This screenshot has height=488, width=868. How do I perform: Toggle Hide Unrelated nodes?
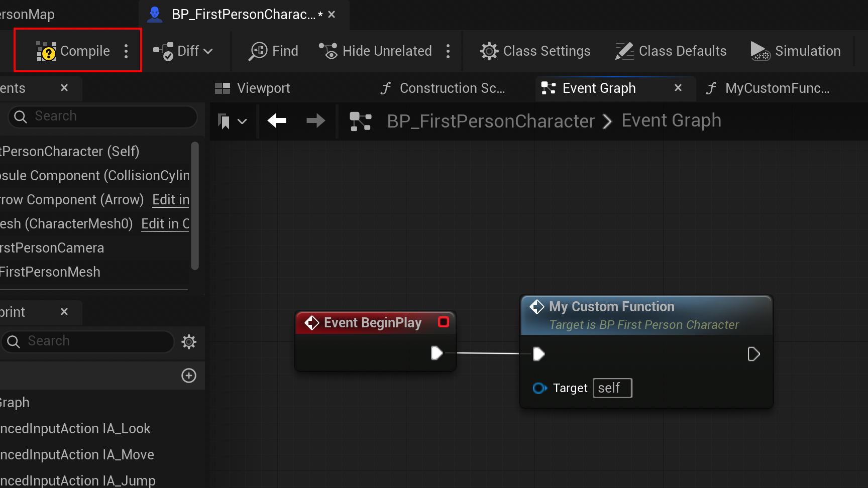tap(375, 51)
